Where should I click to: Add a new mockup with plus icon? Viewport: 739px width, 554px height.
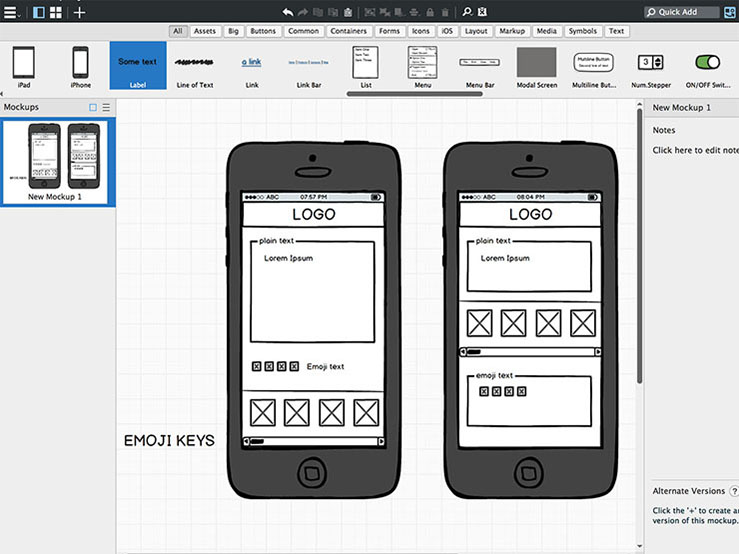tap(80, 12)
